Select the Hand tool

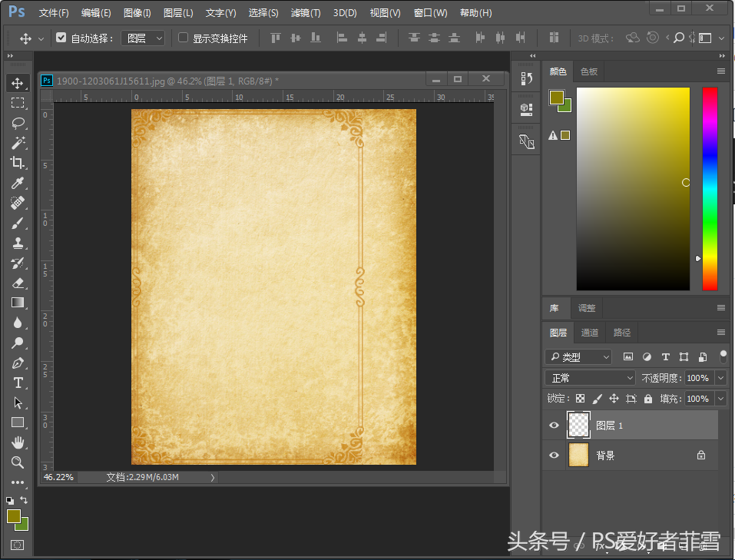pos(18,442)
